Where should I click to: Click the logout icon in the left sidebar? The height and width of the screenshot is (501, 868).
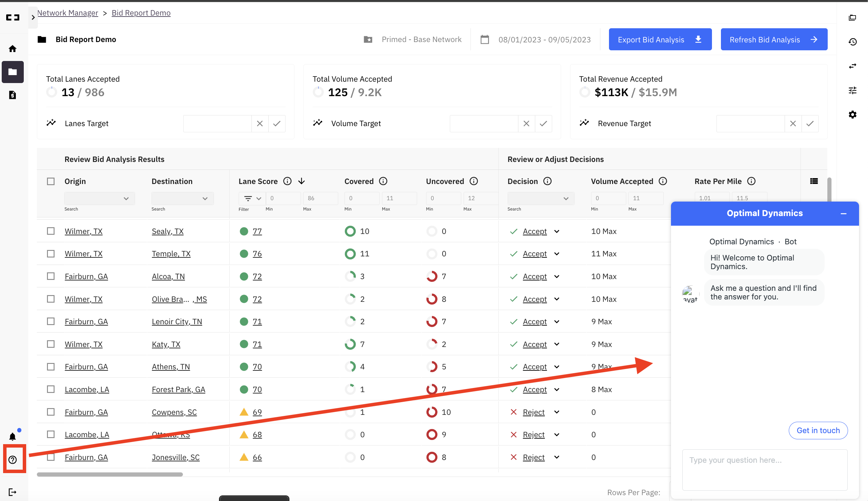click(12, 492)
